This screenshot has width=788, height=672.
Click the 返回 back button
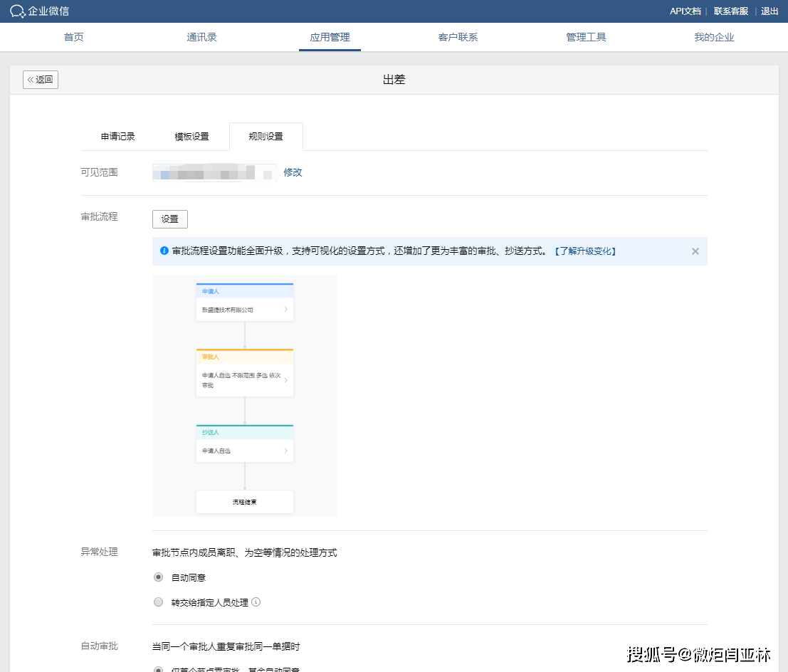click(40, 80)
